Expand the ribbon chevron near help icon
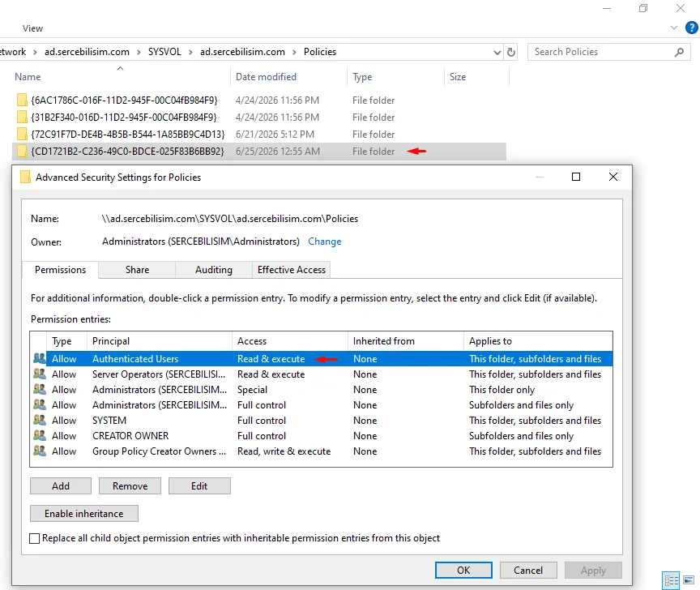Viewport: 700px width, 590px height. pyautogui.click(x=673, y=28)
